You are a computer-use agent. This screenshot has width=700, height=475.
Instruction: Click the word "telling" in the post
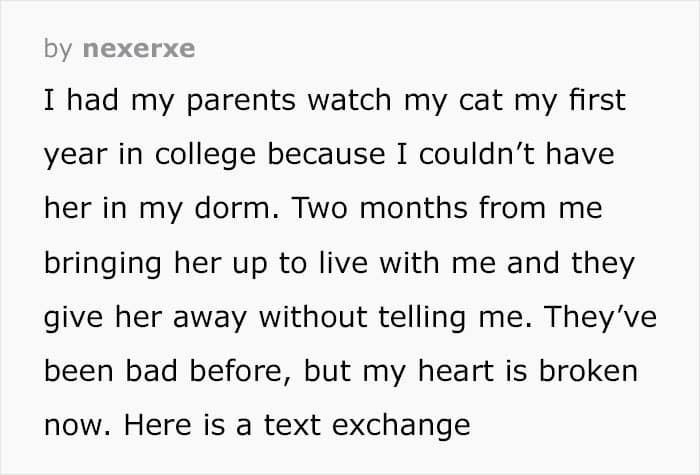coord(422,319)
